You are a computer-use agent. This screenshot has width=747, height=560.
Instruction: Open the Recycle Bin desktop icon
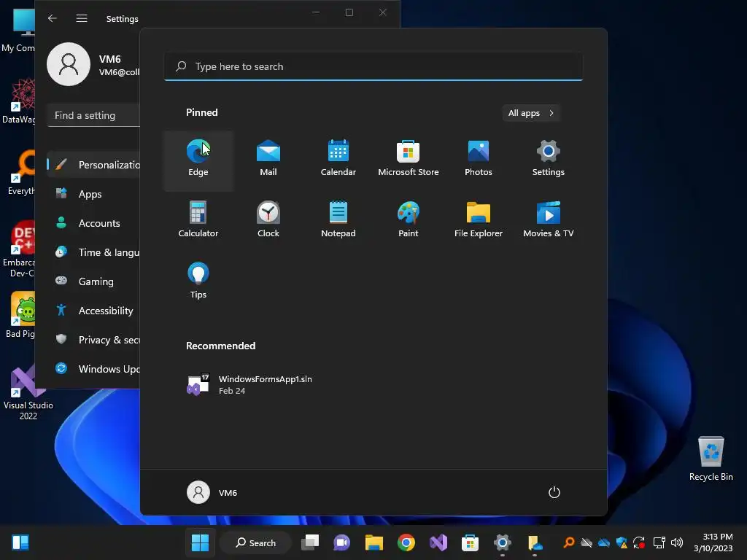point(711,458)
